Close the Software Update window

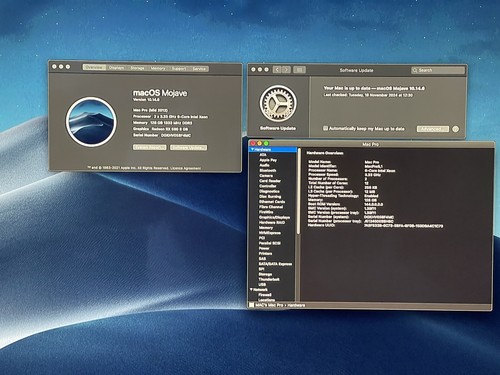point(253,69)
